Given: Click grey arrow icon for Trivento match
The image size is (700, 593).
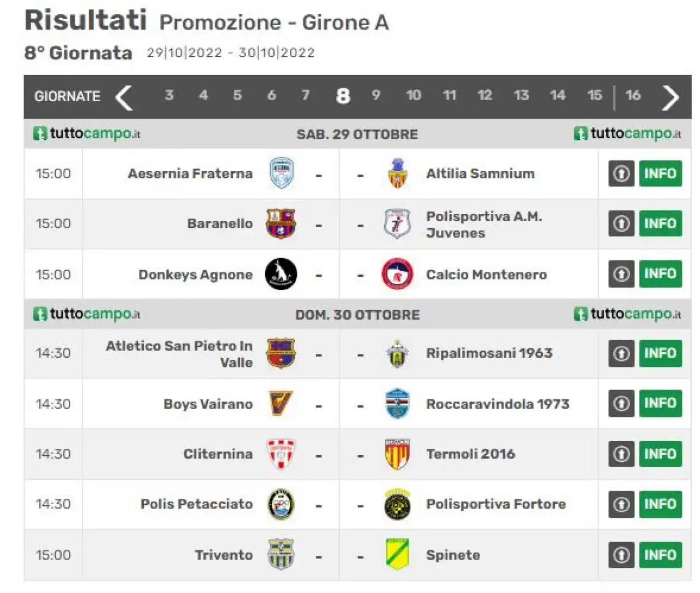Looking at the screenshot, I should (621, 555).
